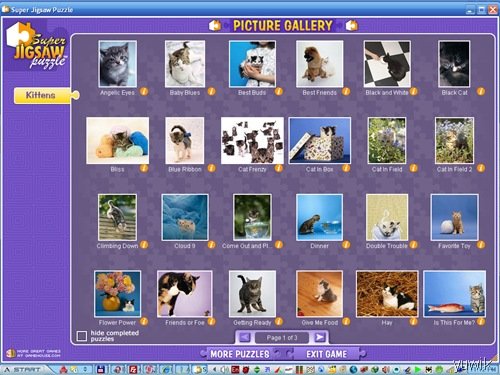Open the Cat In Box puzzle thumbnail
The width and height of the screenshot is (500, 375).
319,140
